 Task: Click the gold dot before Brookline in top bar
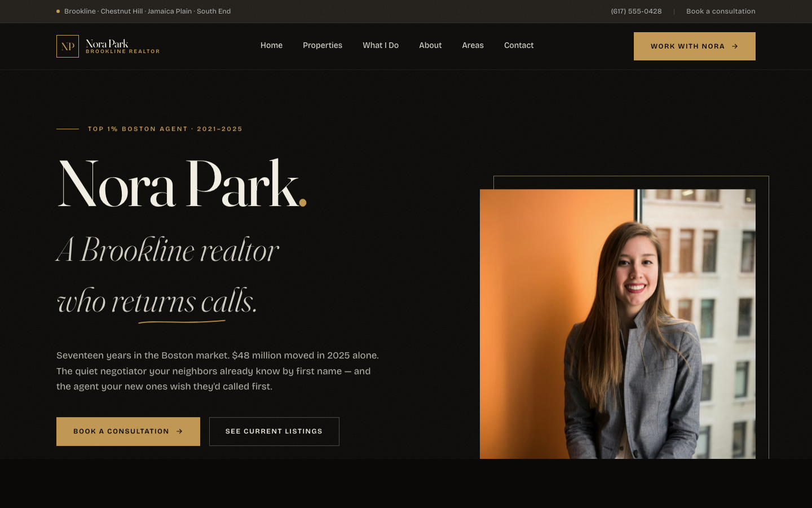tap(57, 11)
